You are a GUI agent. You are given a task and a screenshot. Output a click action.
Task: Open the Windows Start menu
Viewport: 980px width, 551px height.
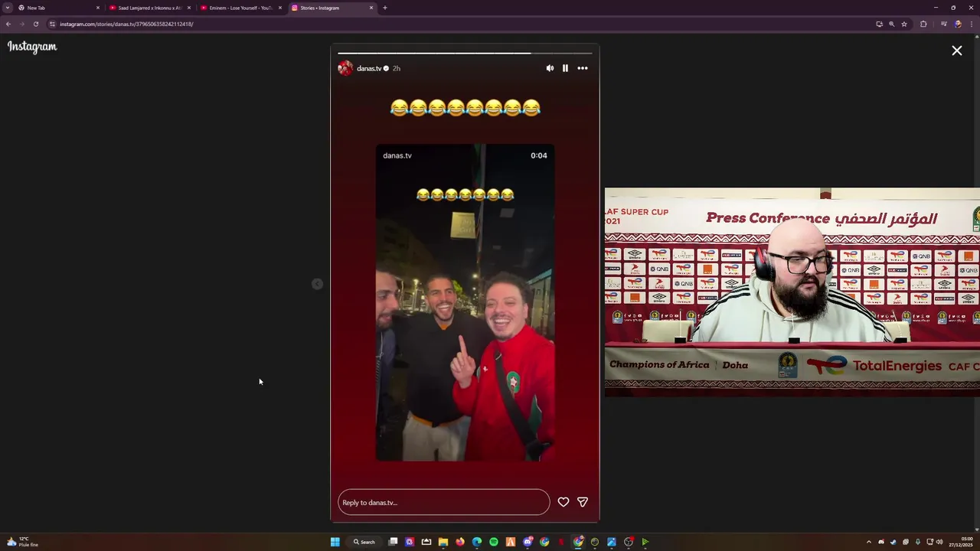click(x=335, y=542)
